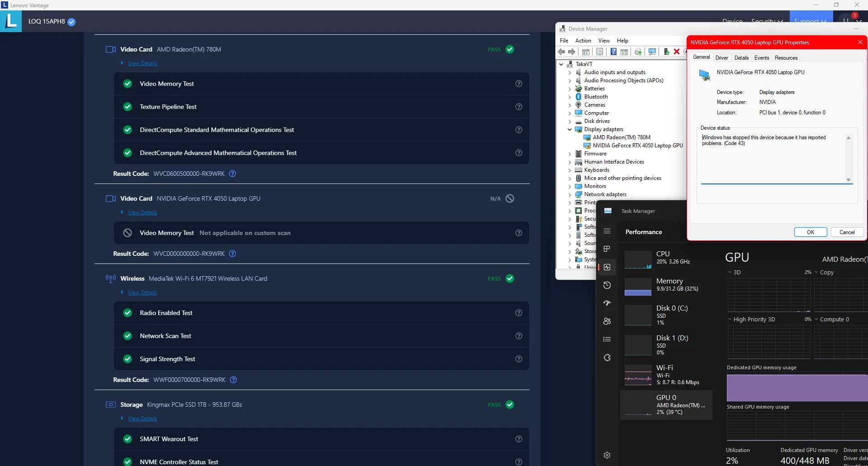This screenshot has width=868, height=466.
Task: Switch to the Details tab in Properties
Action: click(741, 58)
